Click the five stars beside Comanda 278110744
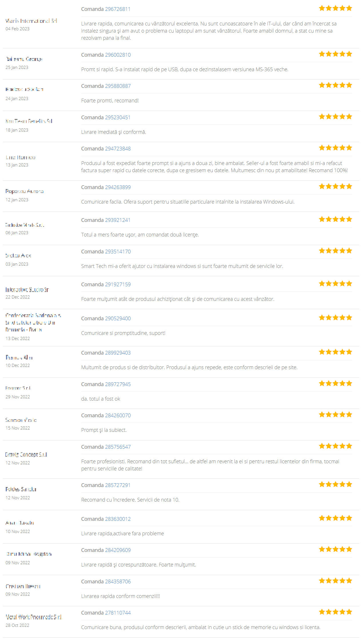 click(x=336, y=612)
